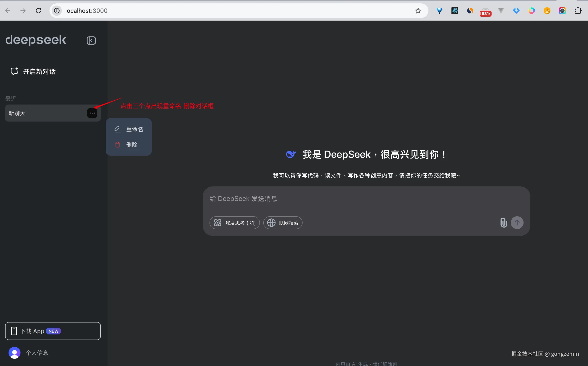This screenshot has width=588, height=366.
Task: Open the pink-ringed camera extension icon
Action: pyautogui.click(x=562, y=11)
